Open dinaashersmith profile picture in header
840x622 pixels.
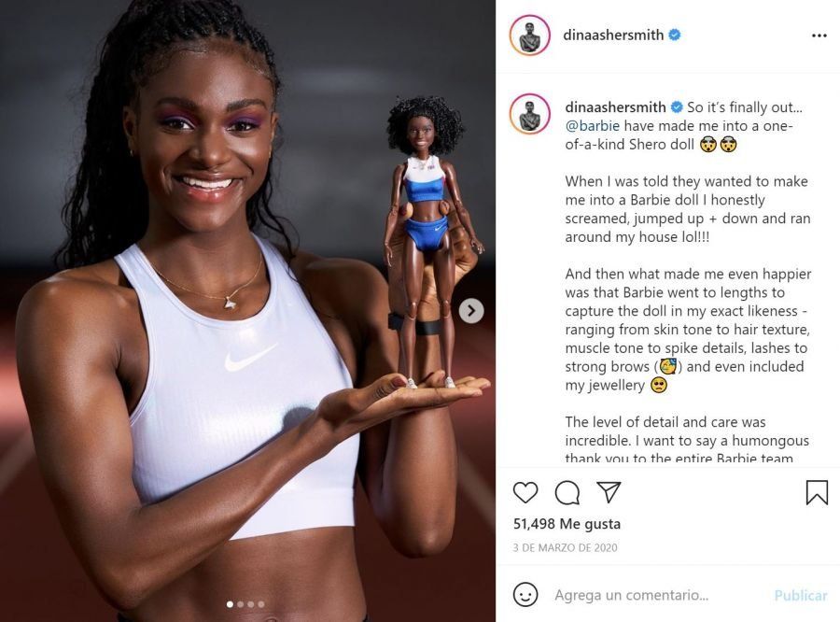[530, 35]
